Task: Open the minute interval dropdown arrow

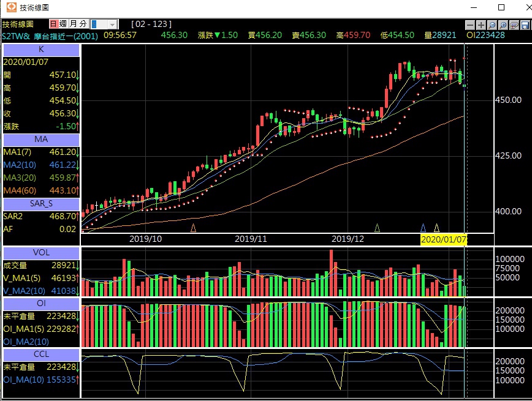Action: coord(112,24)
